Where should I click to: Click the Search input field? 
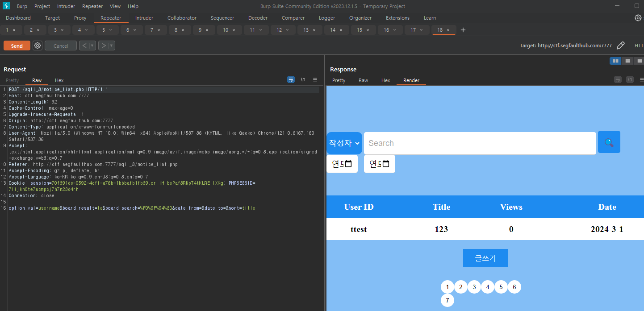coord(480,143)
